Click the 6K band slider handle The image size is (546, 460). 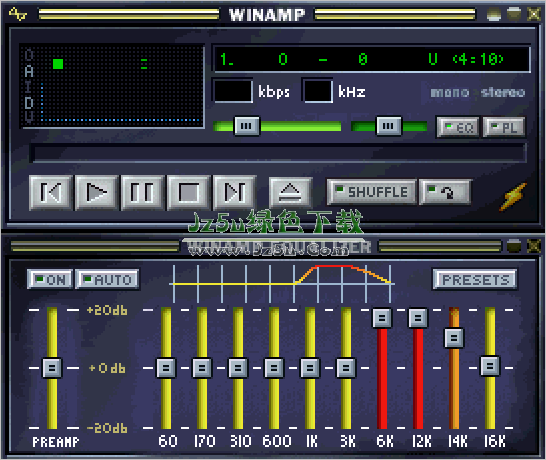point(382,318)
